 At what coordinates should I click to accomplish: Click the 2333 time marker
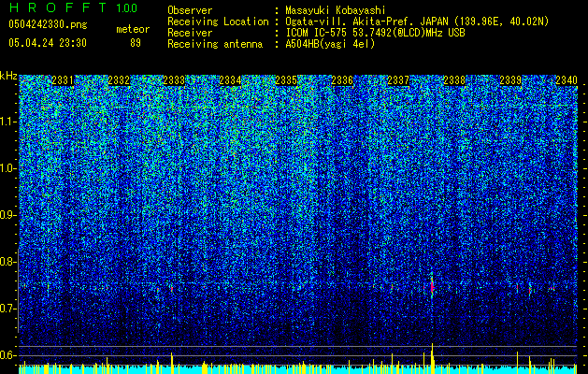point(175,79)
